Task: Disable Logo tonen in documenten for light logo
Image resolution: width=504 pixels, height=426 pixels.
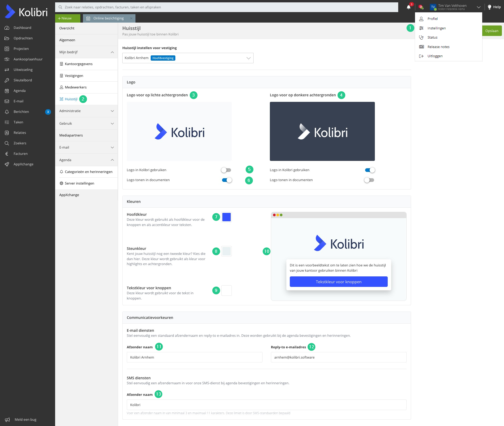Action: point(227,180)
